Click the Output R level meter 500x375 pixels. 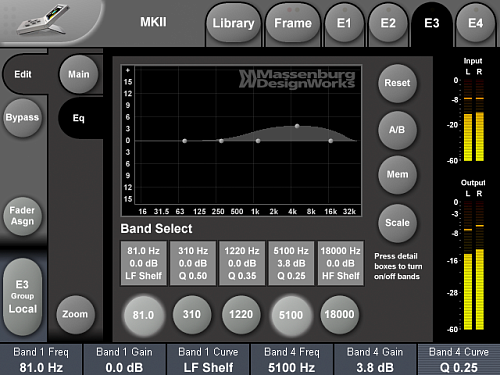480,266
